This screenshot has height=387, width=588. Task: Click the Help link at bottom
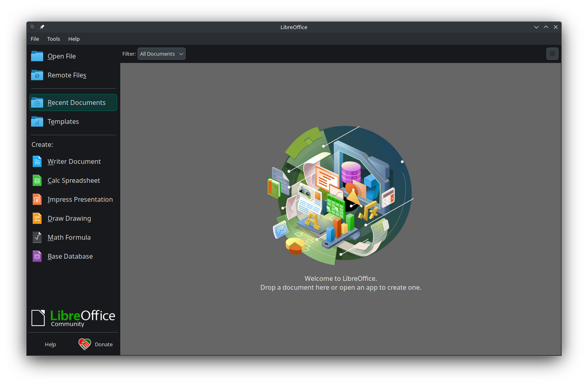coord(50,344)
